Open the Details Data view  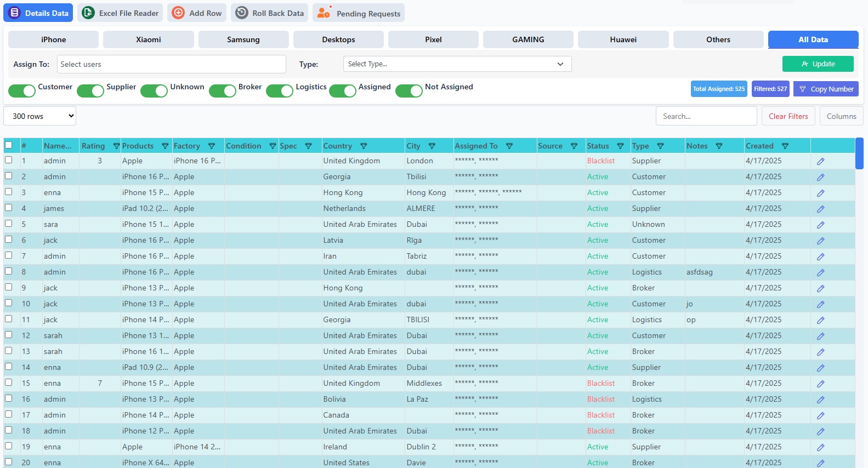coord(38,13)
